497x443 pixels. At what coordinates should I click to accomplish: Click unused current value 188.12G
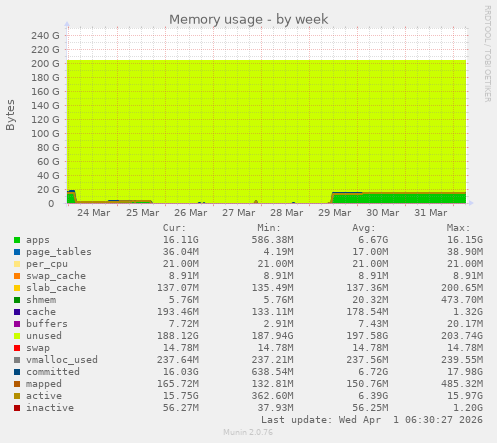coord(178,336)
